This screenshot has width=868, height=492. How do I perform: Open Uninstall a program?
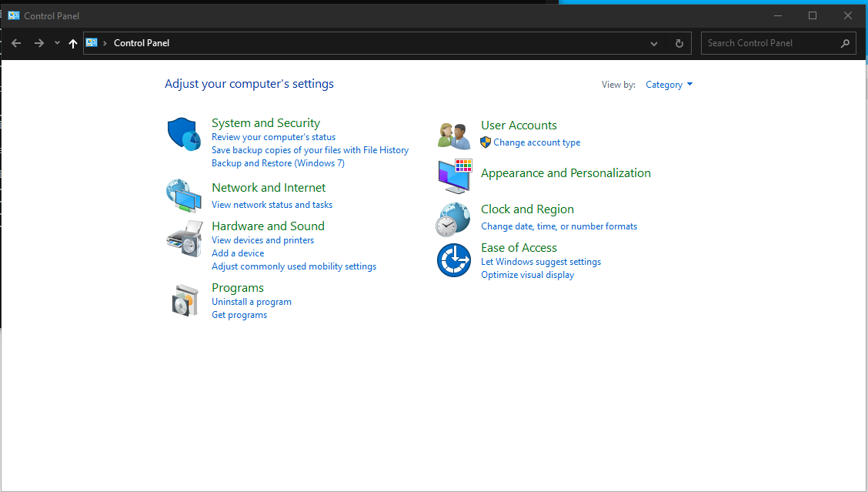pyautogui.click(x=252, y=302)
